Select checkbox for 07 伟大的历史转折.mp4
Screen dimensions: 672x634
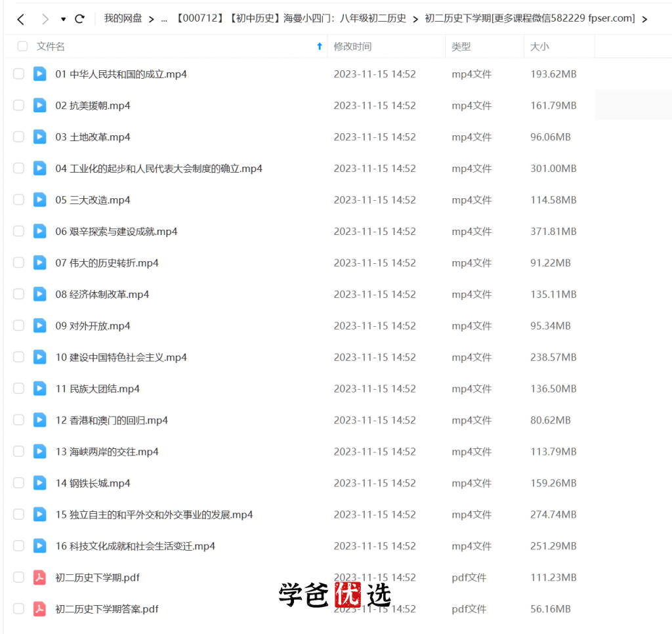tap(18, 263)
